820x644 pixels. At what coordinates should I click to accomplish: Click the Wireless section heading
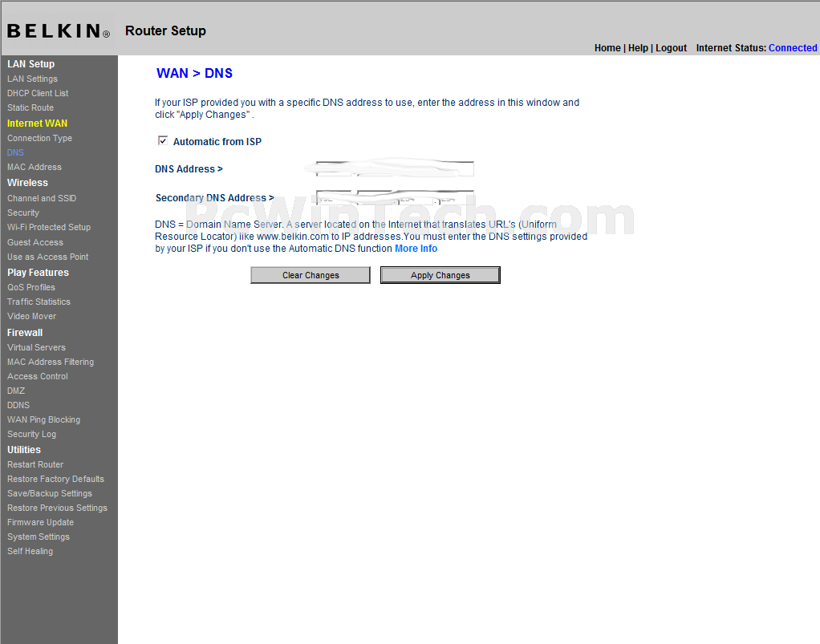click(x=28, y=183)
